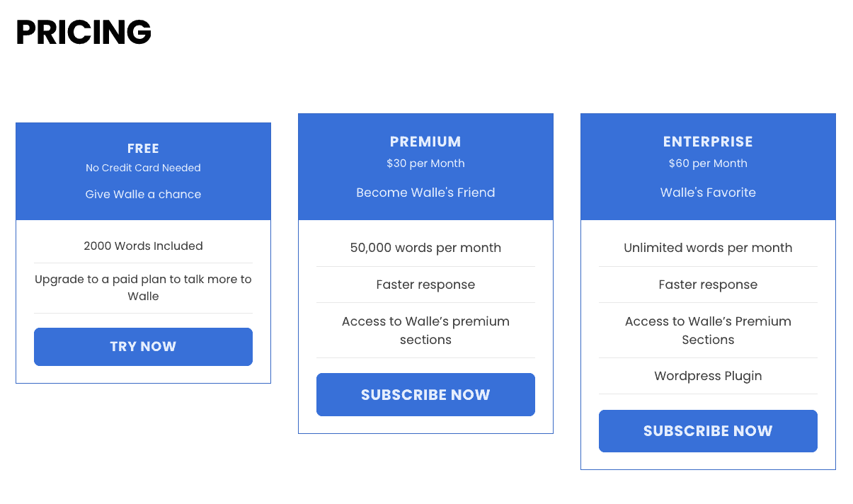
Task: Click the "2000 Words Included" feature
Action: 143,246
